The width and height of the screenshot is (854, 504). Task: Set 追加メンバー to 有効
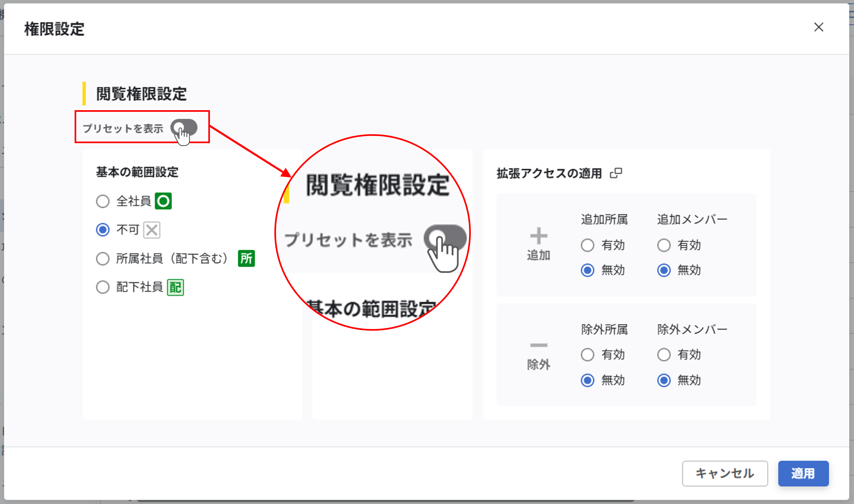click(664, 245)
